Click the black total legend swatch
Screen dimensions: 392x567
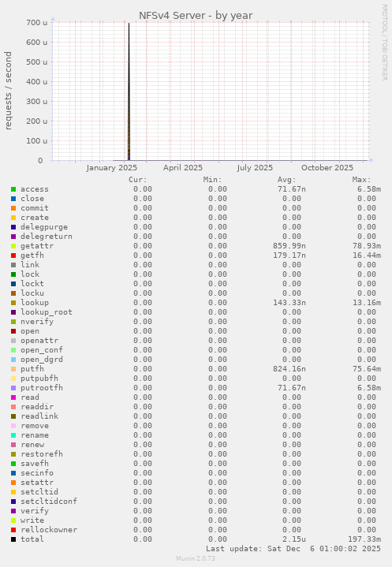(13, 539)
